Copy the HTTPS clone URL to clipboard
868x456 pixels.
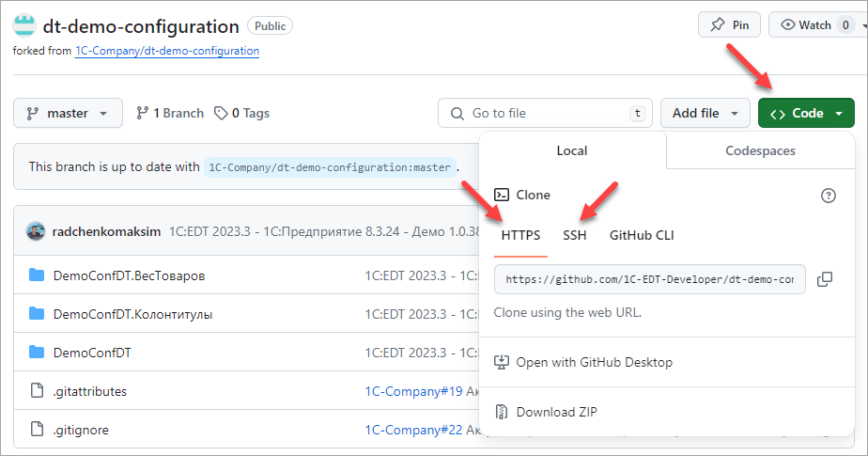(825, 279)
